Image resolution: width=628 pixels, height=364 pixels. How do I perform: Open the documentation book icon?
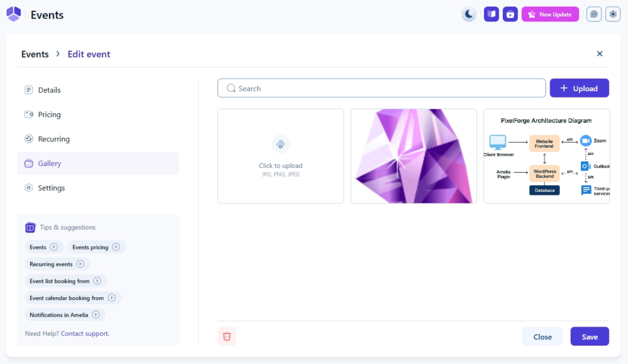point(491,14)
